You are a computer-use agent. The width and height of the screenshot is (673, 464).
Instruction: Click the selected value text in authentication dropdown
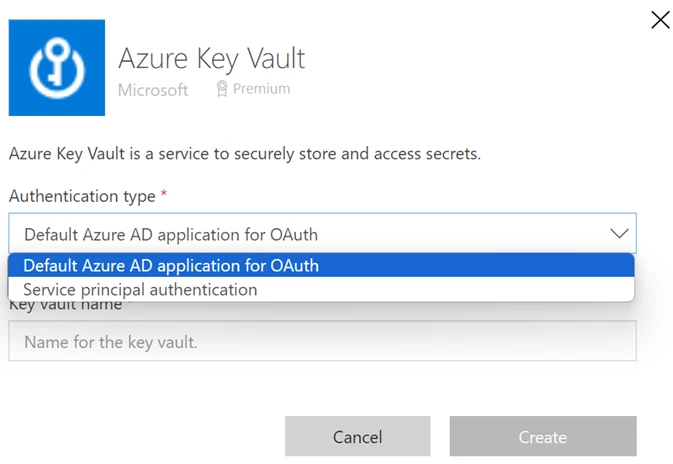pyautogui.click(x=172, y=235)
